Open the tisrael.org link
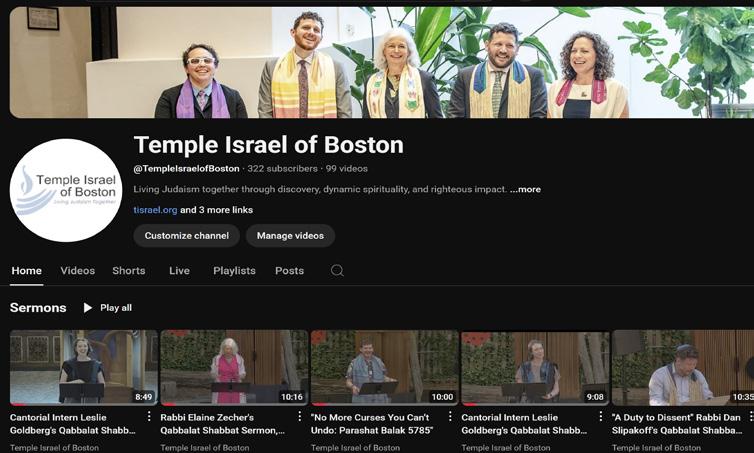This screenshot has height=453, width=754. (x=155, y=210)
